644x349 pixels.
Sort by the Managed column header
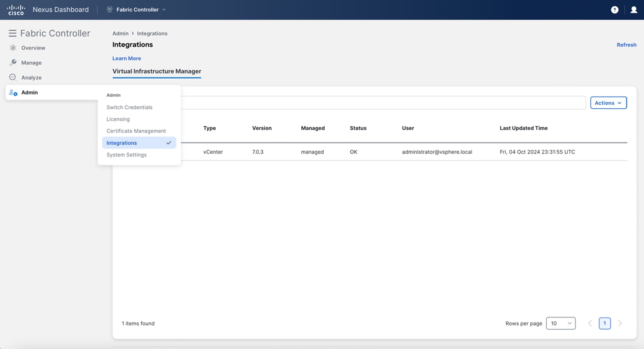tap(313, 128)
